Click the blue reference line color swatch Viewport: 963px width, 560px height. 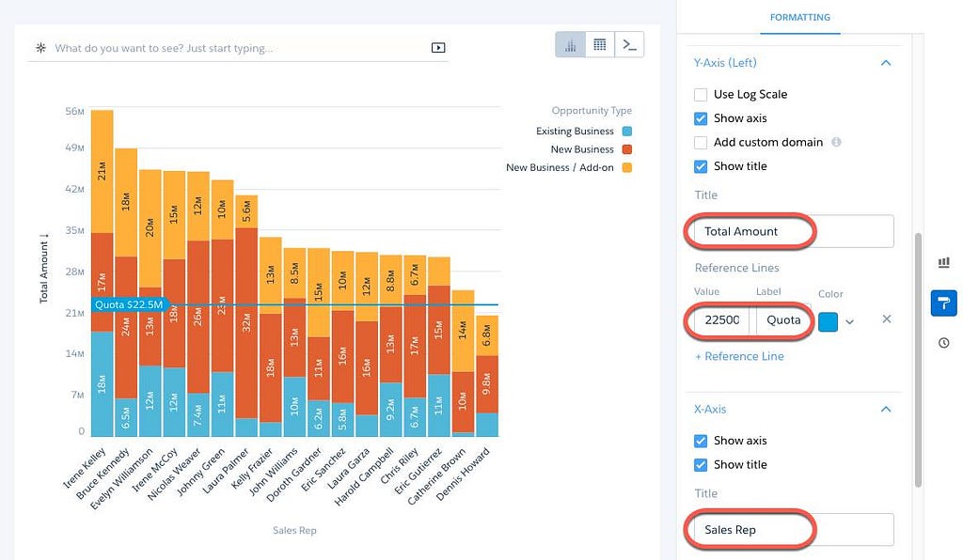pos(828,321)
